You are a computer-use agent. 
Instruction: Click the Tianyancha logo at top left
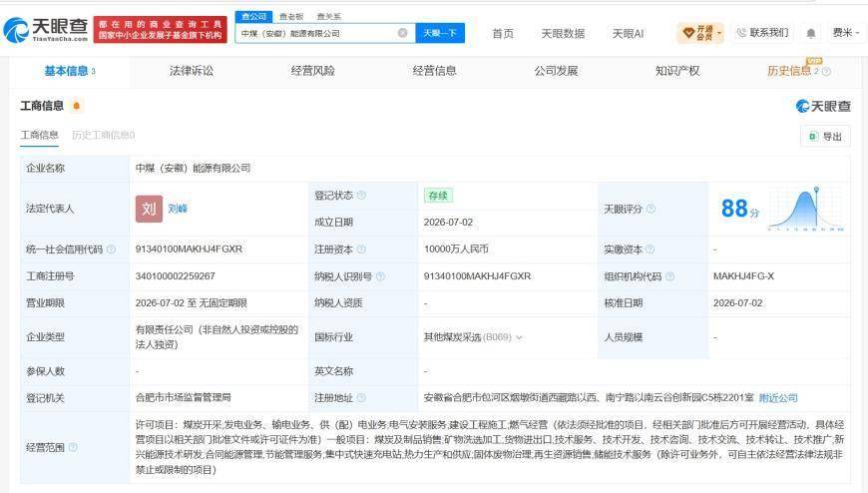coord(45,29)
